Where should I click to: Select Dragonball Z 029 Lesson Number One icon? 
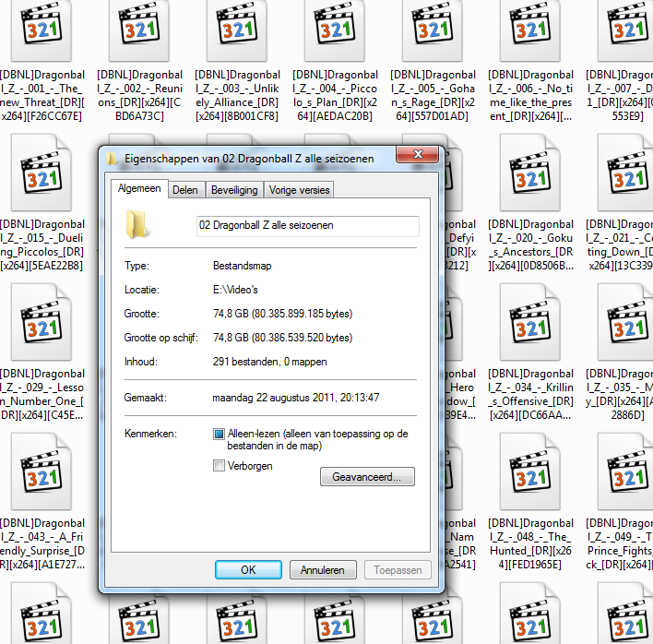tap(42, 322)
